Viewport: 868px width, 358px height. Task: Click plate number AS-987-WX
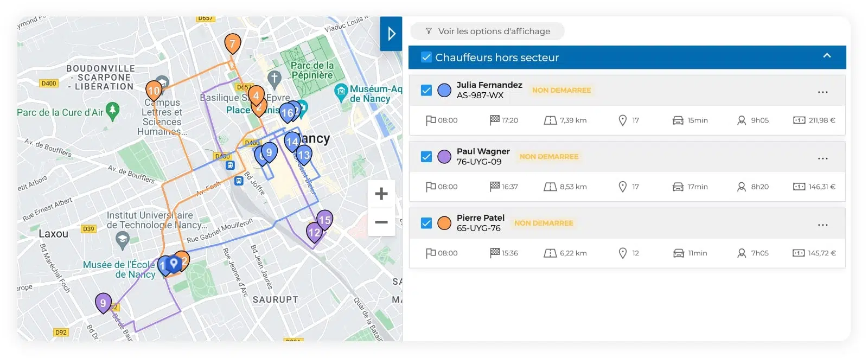coord(480,95)
